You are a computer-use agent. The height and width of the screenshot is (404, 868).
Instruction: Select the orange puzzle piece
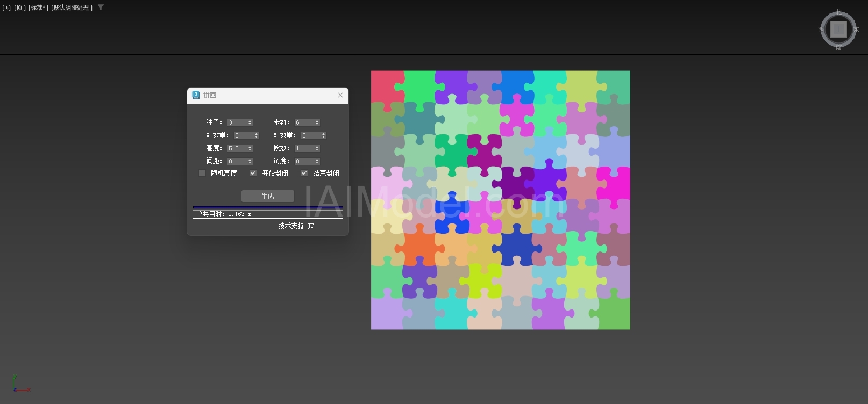coord(419,248)
